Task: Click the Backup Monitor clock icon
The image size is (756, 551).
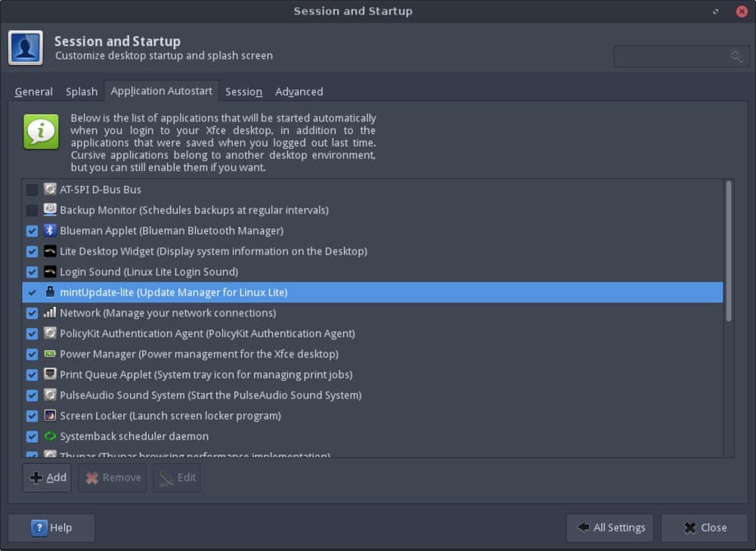Action: point(50,209)
